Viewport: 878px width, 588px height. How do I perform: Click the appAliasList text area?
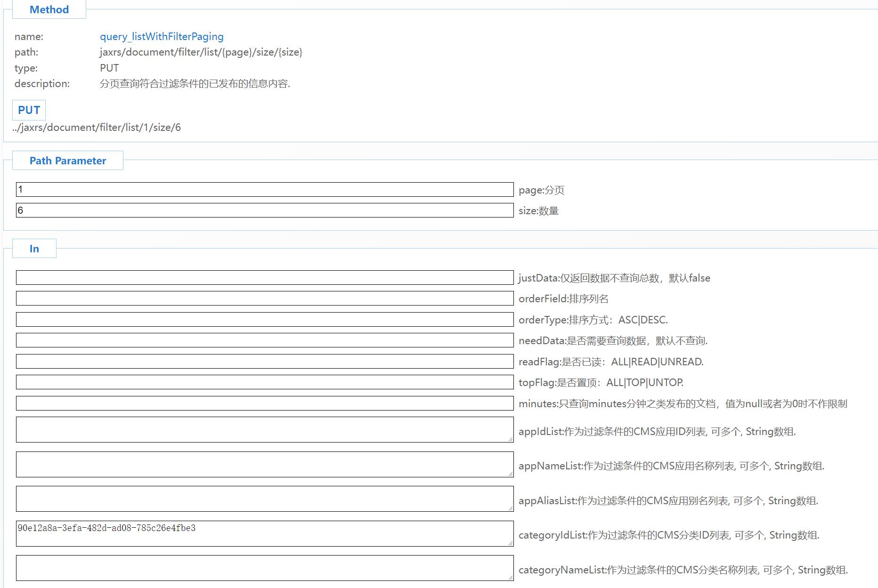pyautogui.click(x=265, y=499)
